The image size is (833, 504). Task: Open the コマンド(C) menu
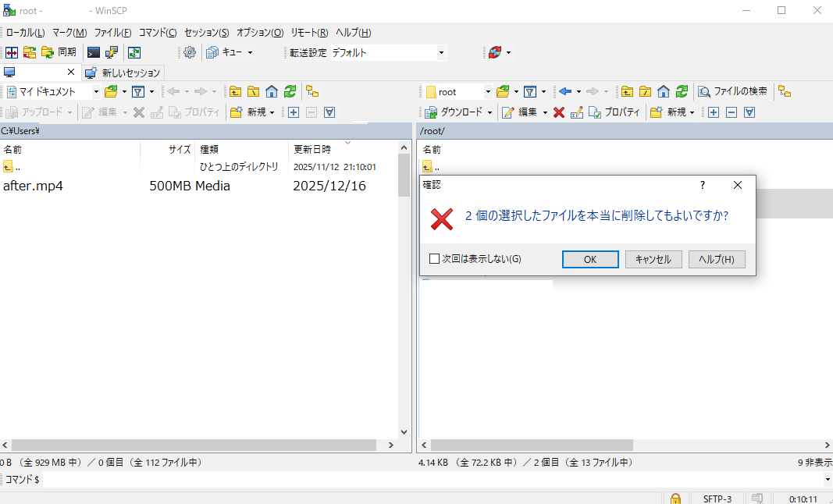click(158, 33)
